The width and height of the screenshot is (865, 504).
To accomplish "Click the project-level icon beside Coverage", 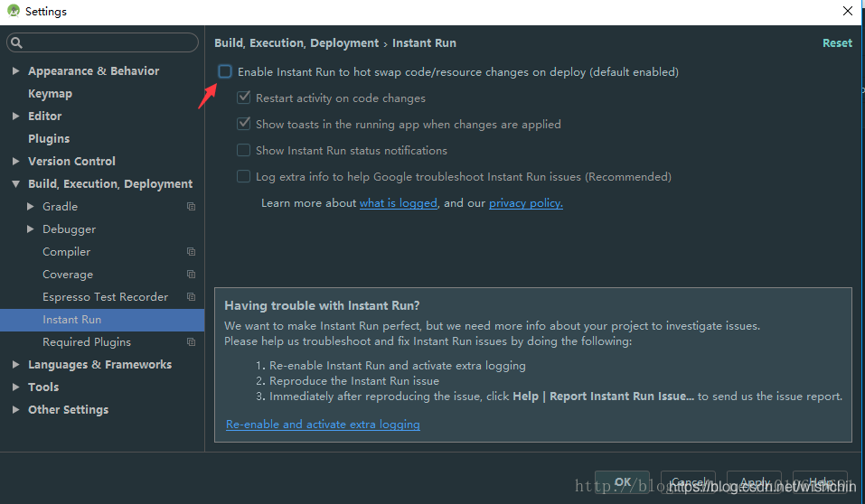I will [191, 274].
